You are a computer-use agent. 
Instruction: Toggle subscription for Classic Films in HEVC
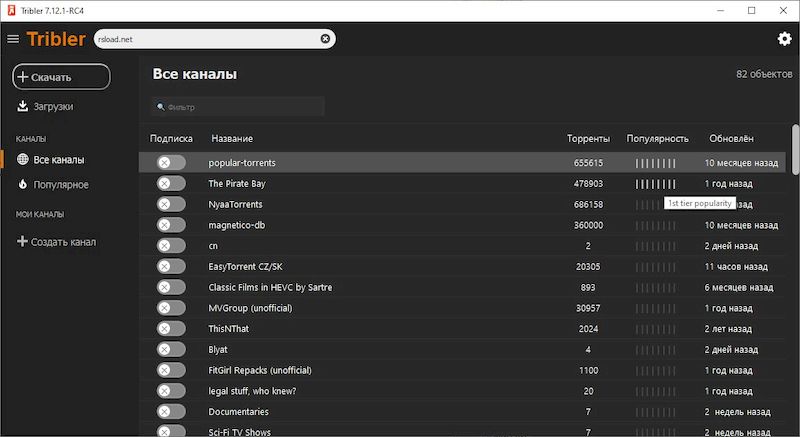pos(171,287)
